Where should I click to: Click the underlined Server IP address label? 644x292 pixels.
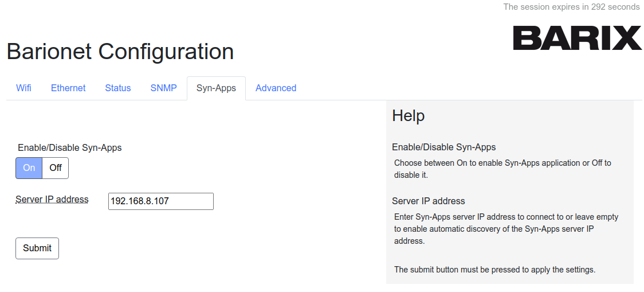[52, 200]
